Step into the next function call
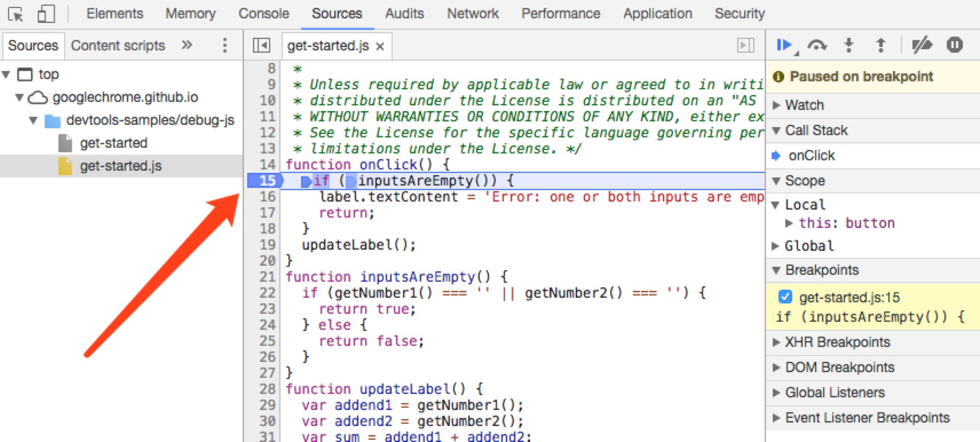The height and width of the screenshot is (442, 980). coord(849,45)
